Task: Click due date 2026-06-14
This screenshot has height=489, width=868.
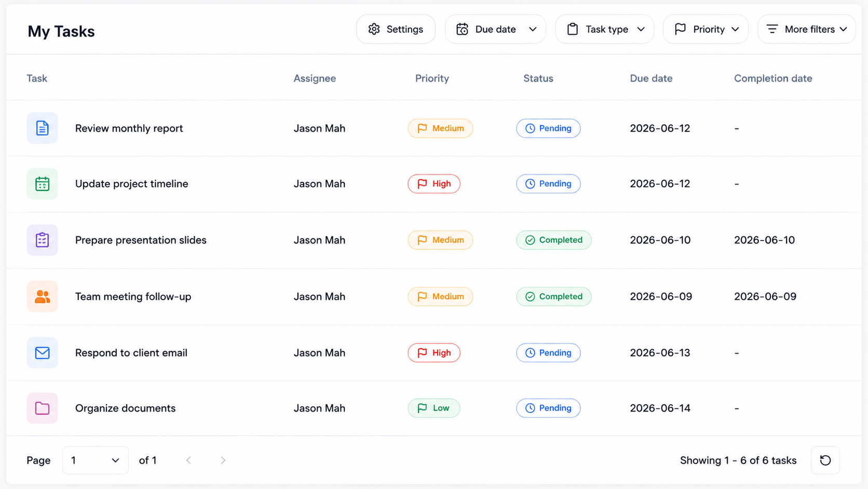Action: click(660, 408)
